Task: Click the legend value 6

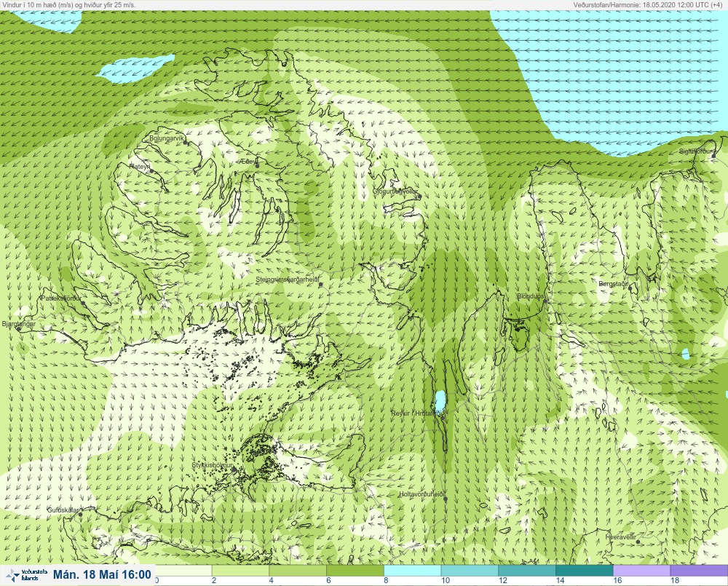Action: pyautogui.click(x=329, y=580)
